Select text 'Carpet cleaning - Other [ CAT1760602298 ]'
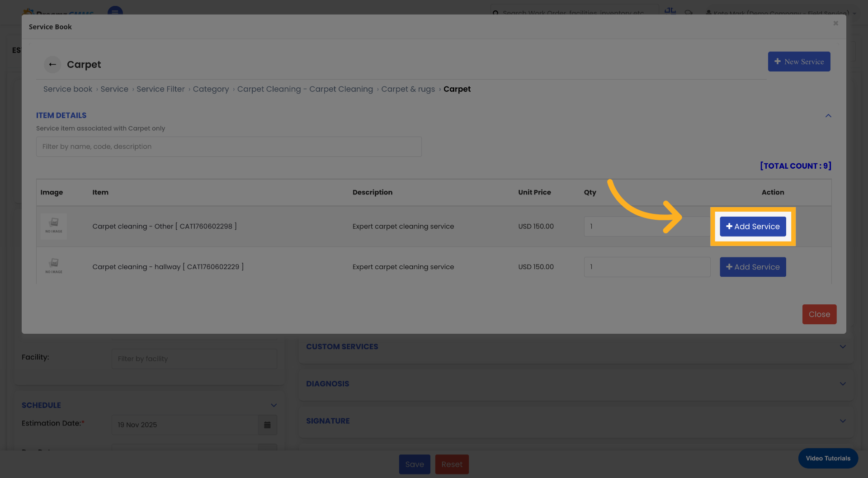This screenshot has height=478, width=868. pyautogui.click(x=165, y=226)
